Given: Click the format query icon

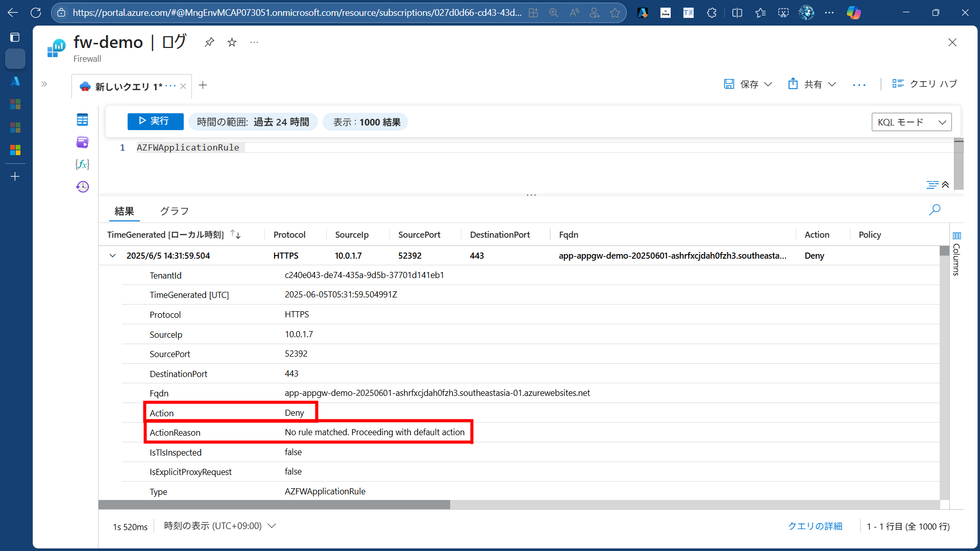Looking at the screenshot, I should click(932, 185).
